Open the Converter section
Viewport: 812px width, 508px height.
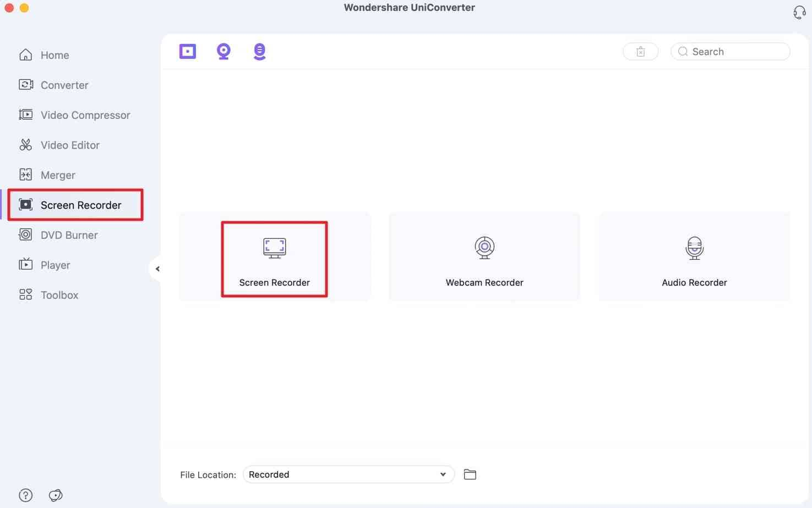pos(53,85)
